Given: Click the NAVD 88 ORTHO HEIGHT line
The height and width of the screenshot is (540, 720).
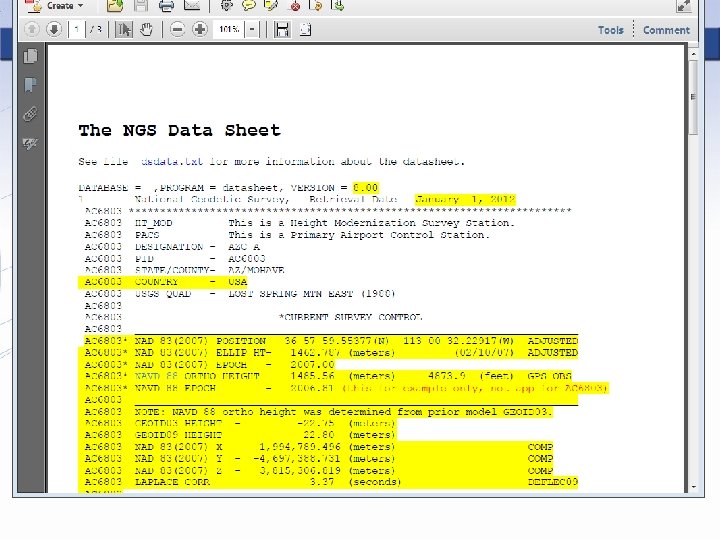Looking at the screenshot, I should [328, 376].
